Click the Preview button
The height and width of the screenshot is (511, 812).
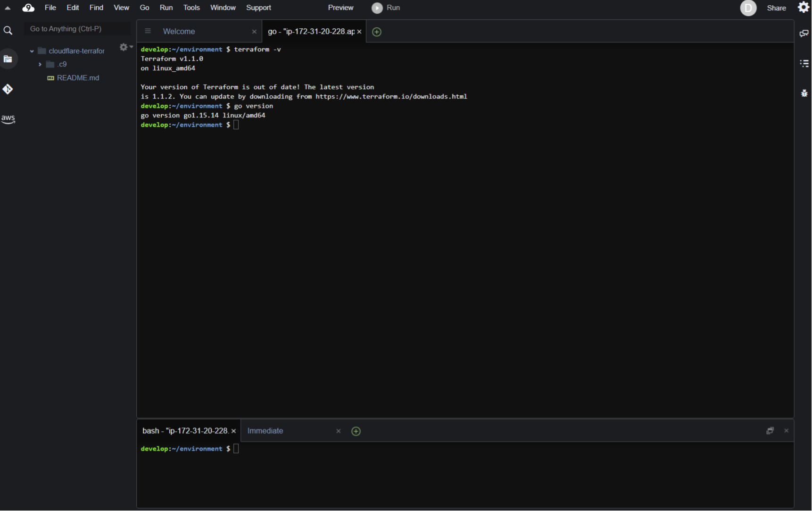pos(340,8)
